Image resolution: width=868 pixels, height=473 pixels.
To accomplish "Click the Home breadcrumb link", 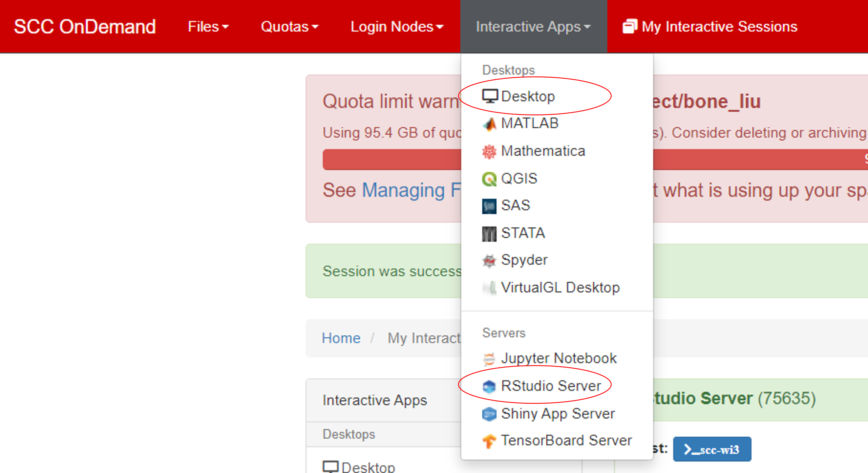I will [341, 338].
